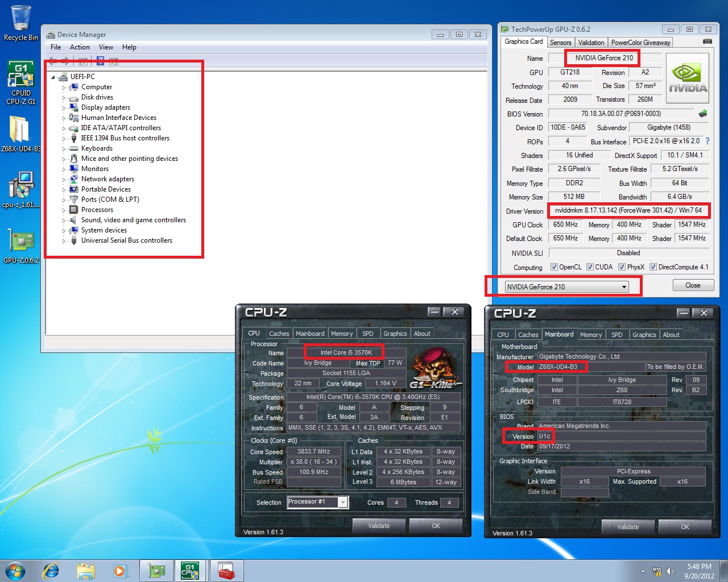The width and height of the screenshot is (728, 582).
Task: Open the PowerColor Giveaway tab in GPU-Z
Action: (x=640, y=43)
